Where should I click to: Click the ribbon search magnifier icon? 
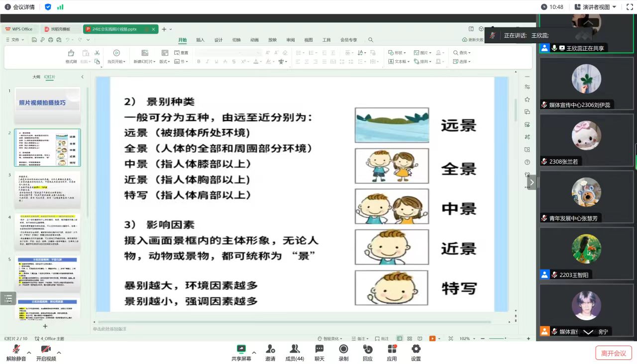click(371, 40)
